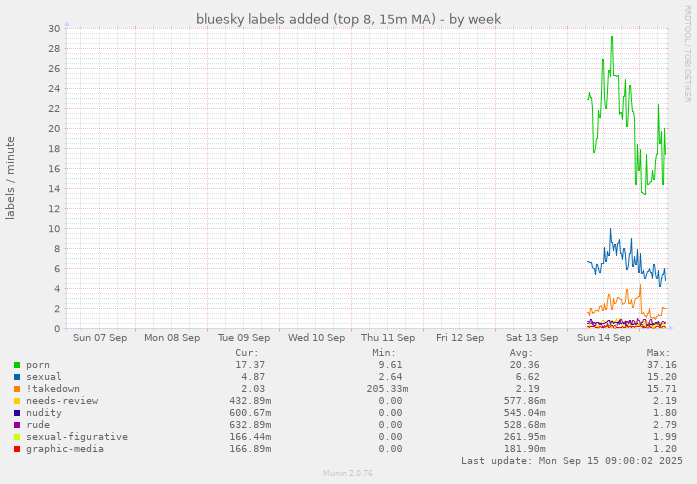Click porn current value 17.37

point(250,365)
